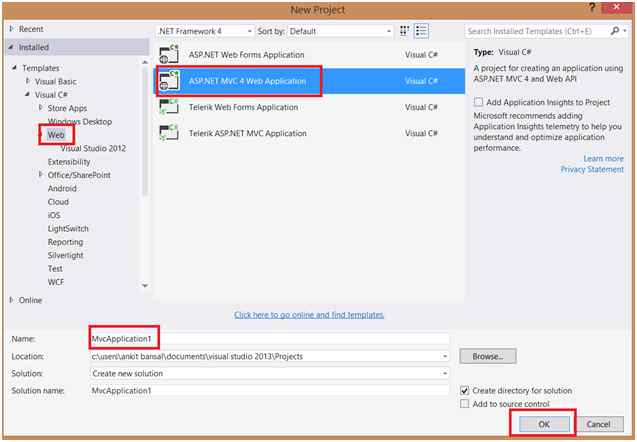Image resolution: width=637 pixels, height=442 pixels.
Task: Click the Telerik Web Forms Application icon
Action: pyautogui.click(x=169, y=107)
